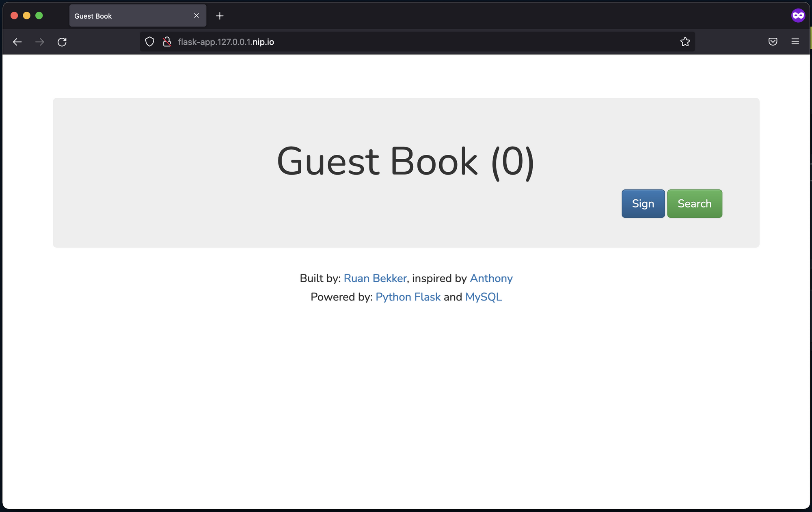812x512 pixels.
Task: Click the private browsing mask icon
Action: [x=798, y=16]
